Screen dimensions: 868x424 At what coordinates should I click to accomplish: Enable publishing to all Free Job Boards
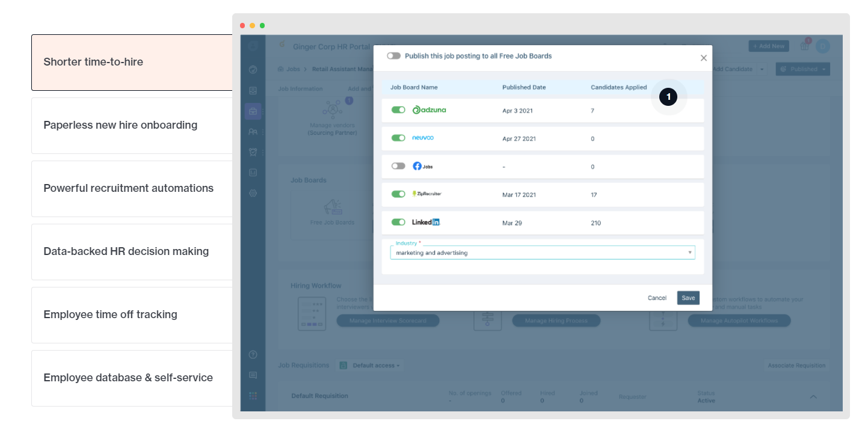(393, 56)
